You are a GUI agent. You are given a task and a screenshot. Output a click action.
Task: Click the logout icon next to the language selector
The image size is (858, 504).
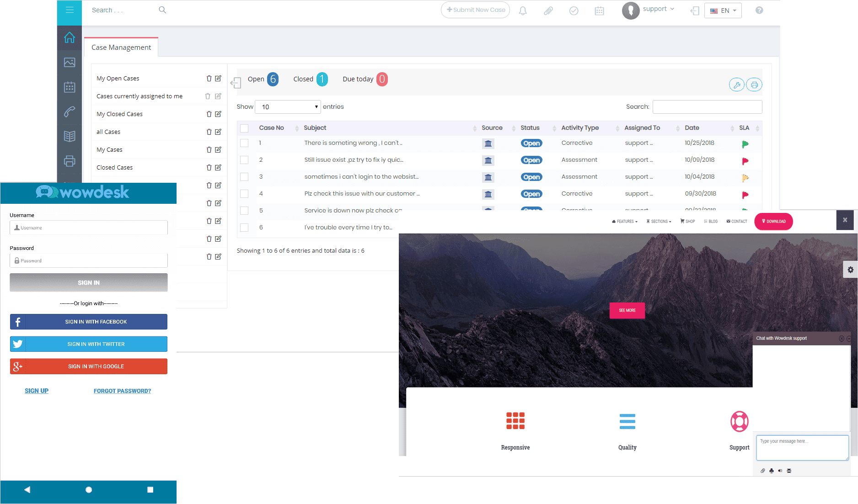coord(695,11)
